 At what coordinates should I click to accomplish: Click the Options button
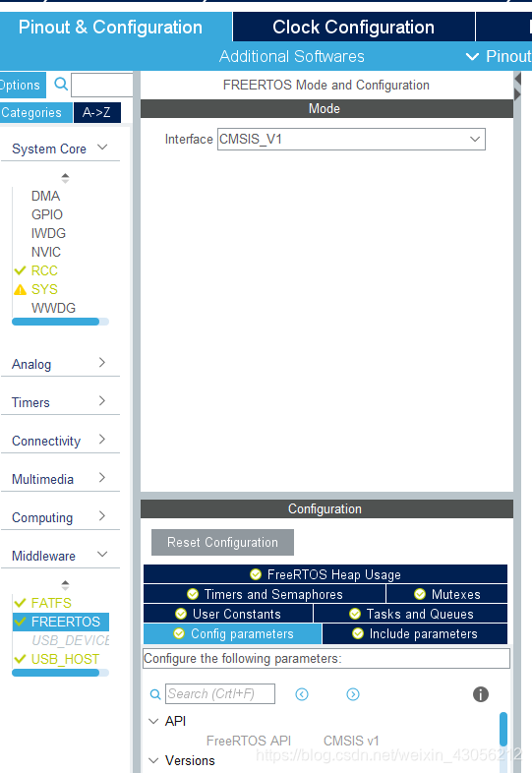[x=23, y=85]
